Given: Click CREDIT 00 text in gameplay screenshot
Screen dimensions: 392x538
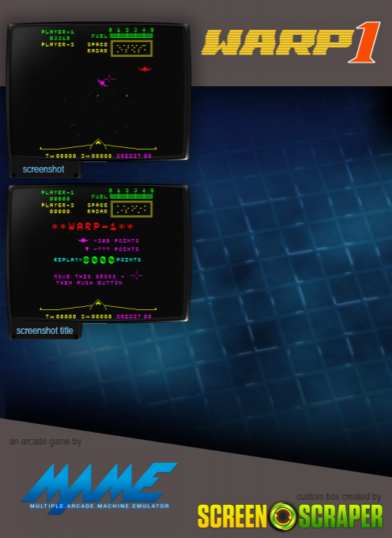Looking at the screenshot, I should tap(134, 156).
